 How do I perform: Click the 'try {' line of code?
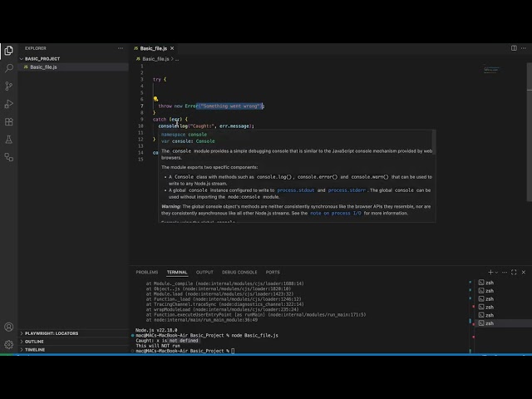pyautogui.click(x=160, y=79)
